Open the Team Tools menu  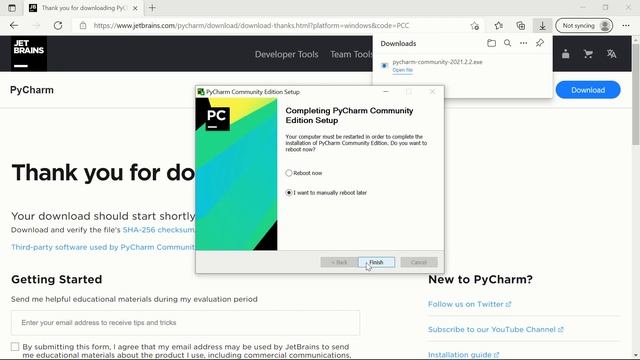pos(351,54)
